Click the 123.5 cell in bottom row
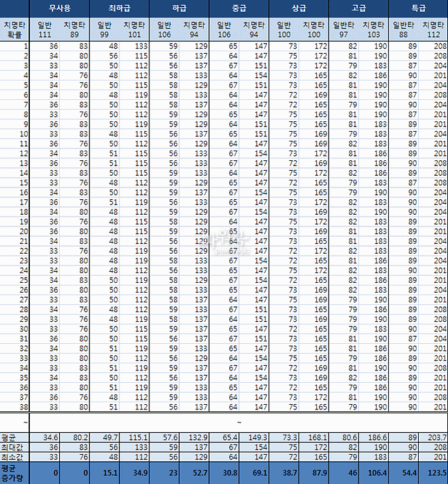Screen dimensions: 448x484 433,472
